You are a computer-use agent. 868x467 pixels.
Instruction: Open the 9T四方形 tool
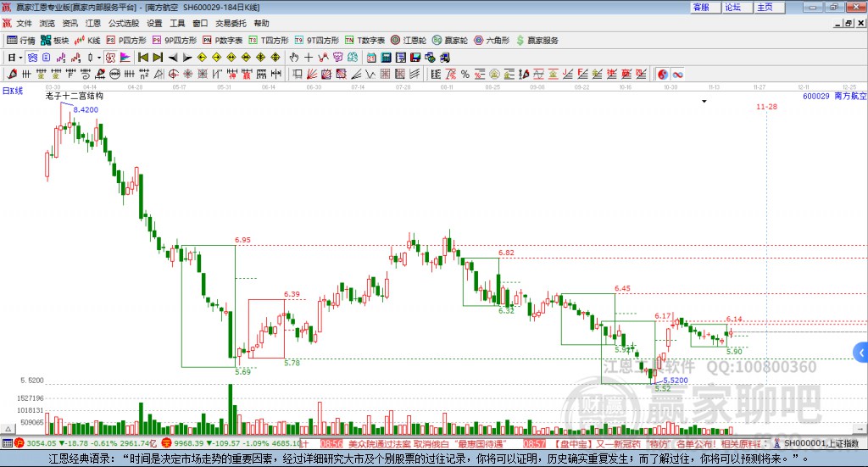pos(317,41)
